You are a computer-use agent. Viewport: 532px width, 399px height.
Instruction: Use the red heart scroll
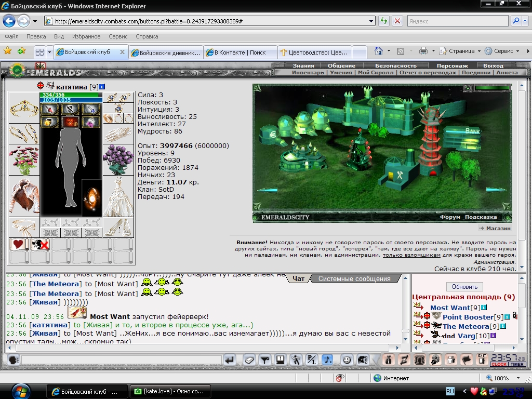coord(19,245)
